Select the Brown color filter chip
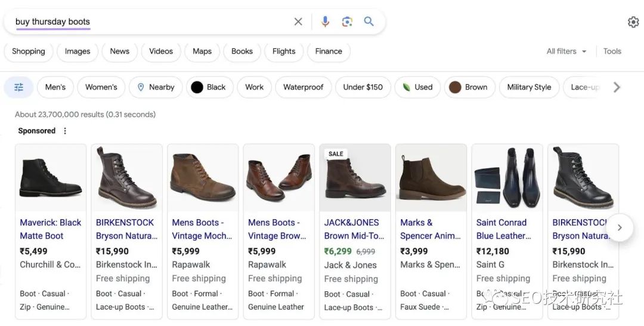 (469, 87)
